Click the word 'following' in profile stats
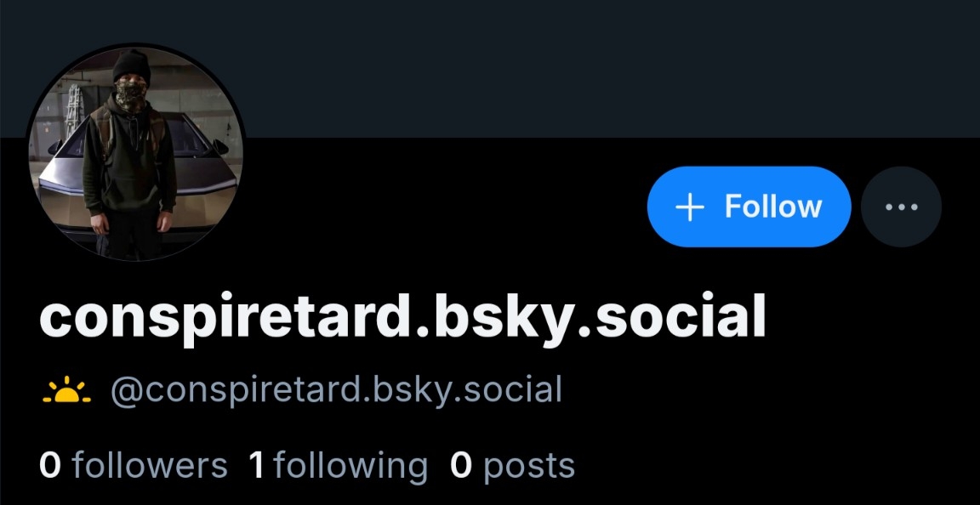The width and height of the screenshot is (980, 505). tap(350, 466)
